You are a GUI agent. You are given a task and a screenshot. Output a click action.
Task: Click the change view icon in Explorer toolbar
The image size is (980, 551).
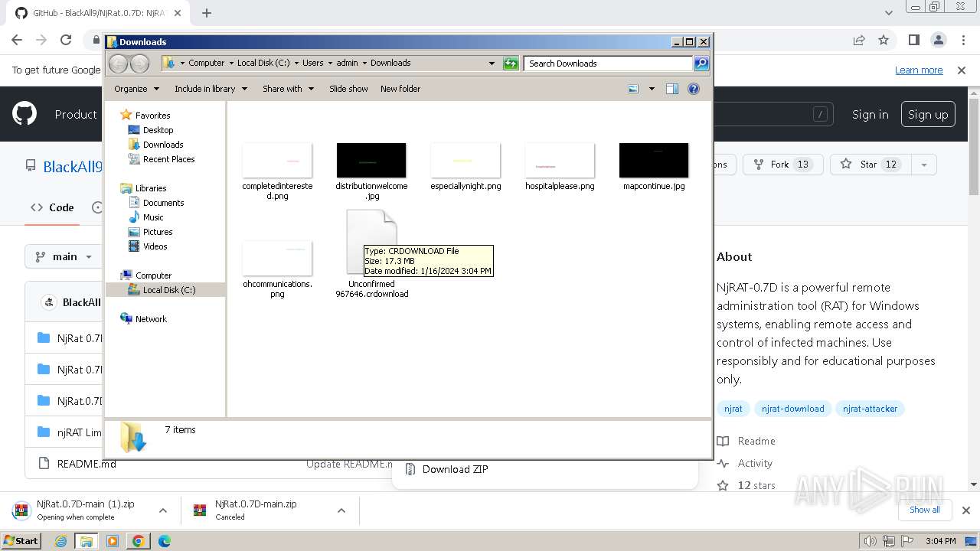(x=633, y=89)
